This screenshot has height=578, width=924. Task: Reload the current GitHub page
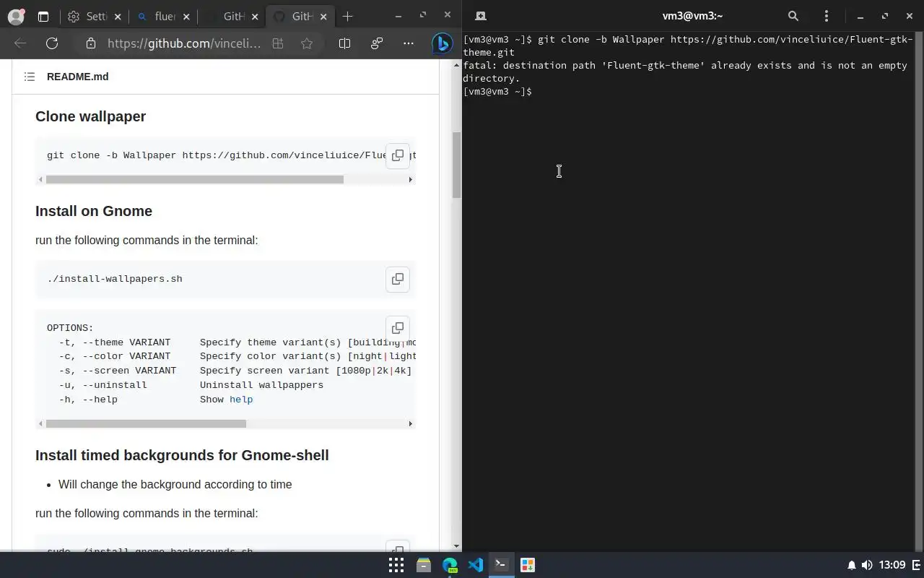point(52,43)
